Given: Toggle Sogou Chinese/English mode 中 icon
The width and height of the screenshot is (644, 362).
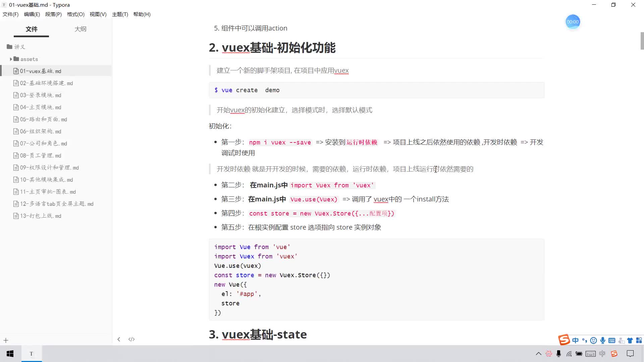Looking at the screenshot, I should [x=576, y=341].
